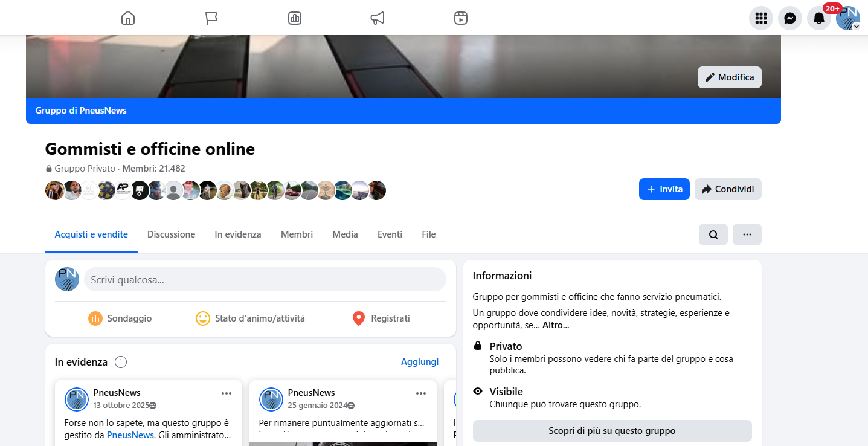Image resolution: width=868 pixels, height=446 pixels.
Task: Go to the Facebook Home icon
Action: pyautogui.click(x=128, y=18)
